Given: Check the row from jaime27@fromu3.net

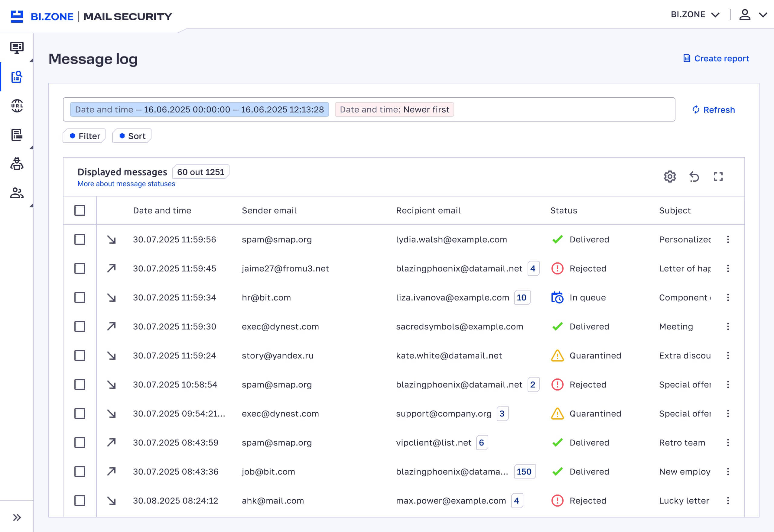Looking at the screenshot, I should click(80, 269).
